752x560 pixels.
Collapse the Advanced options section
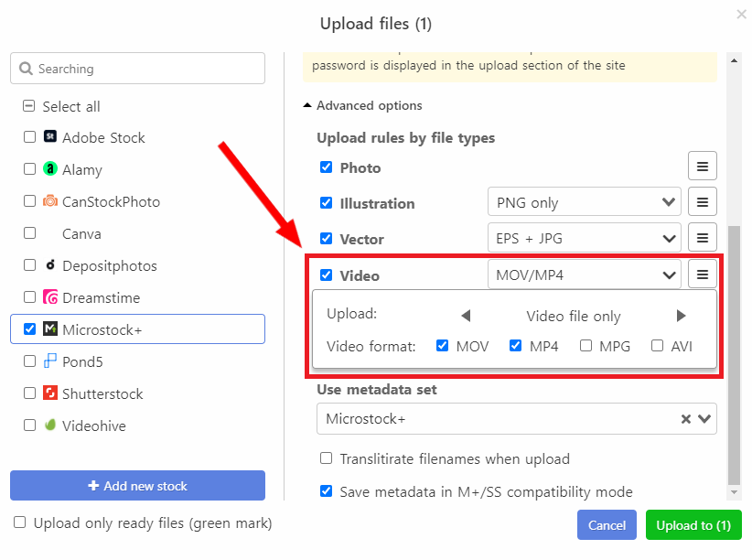coord(363,105)
